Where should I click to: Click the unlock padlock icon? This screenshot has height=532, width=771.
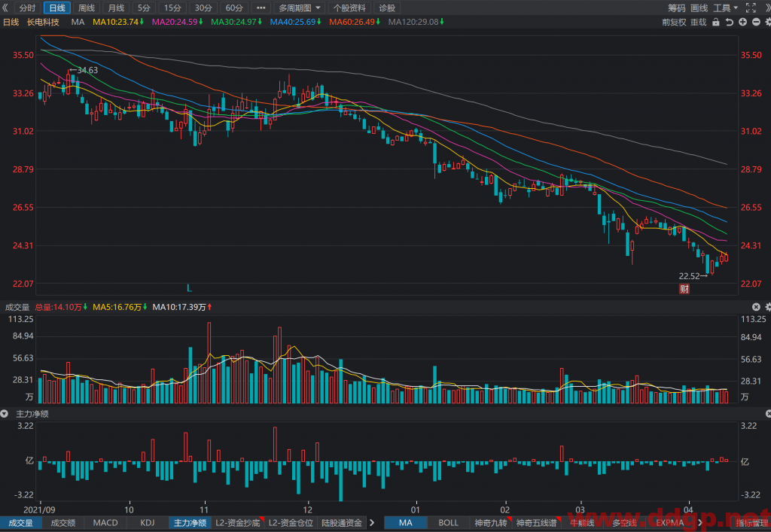pos(716,22)
